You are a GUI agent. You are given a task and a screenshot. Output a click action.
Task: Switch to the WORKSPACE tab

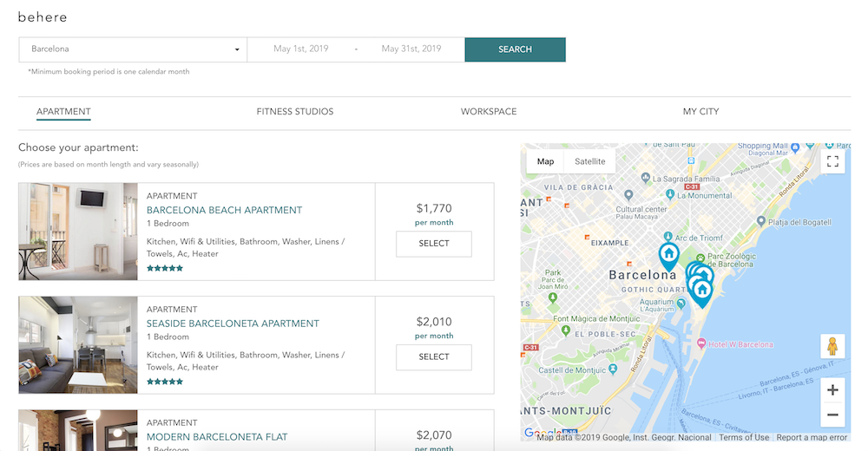pos(489,111)
